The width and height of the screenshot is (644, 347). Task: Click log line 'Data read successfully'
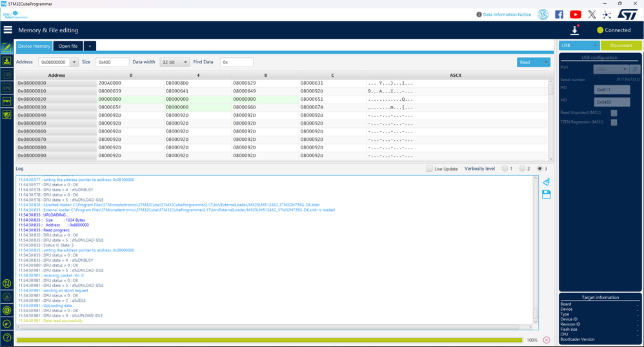pos(50,321)
